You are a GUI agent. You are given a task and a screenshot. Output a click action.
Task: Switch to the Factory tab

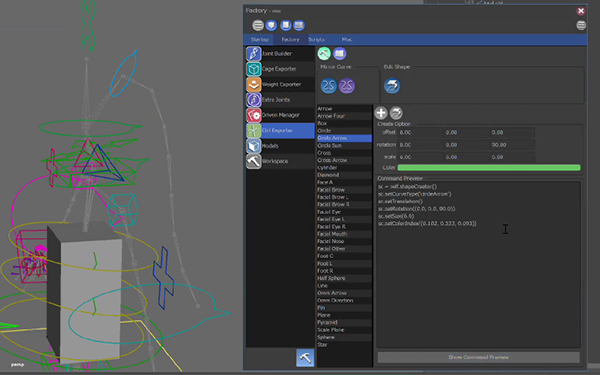tap(290, 39)
